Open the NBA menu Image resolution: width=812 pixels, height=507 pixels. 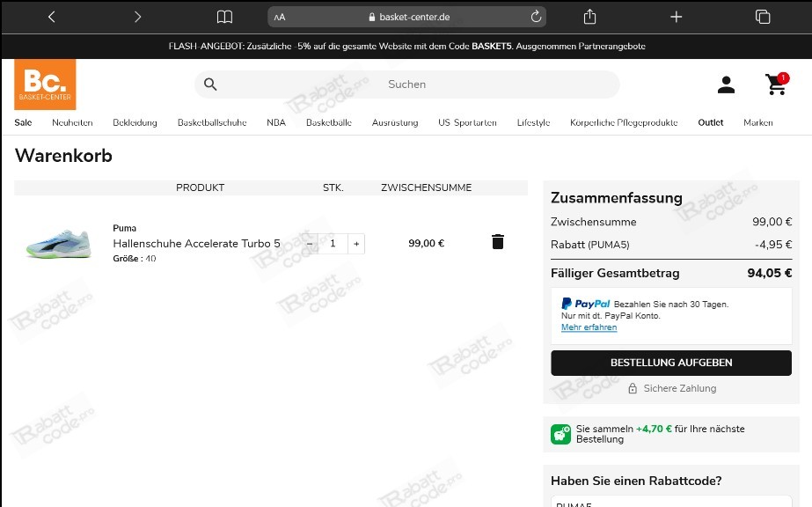[x=276, y=122]
